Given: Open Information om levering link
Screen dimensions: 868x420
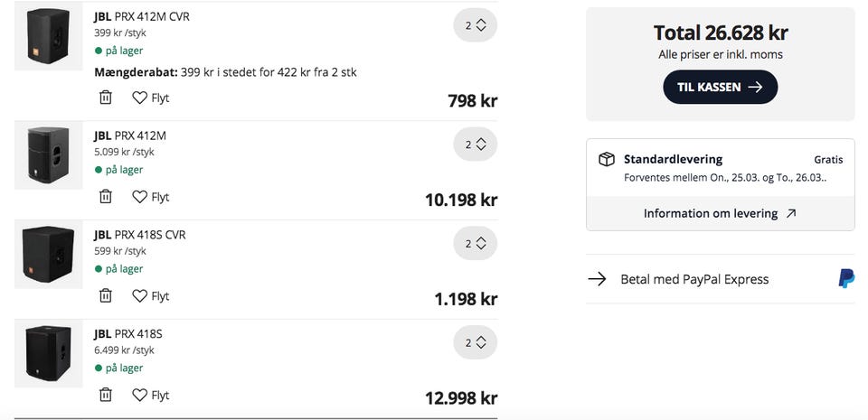Looking at the screenshot, I should 720,214.
